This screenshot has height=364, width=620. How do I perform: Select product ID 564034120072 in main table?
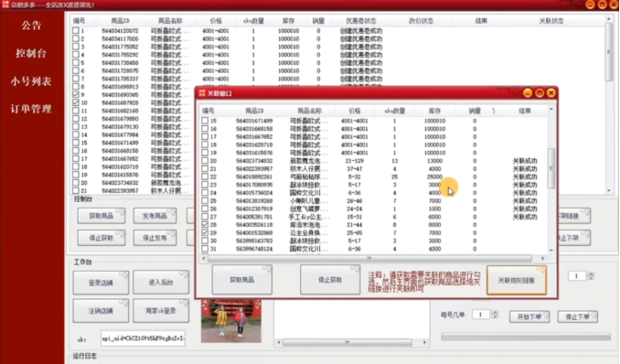(120, 30)
